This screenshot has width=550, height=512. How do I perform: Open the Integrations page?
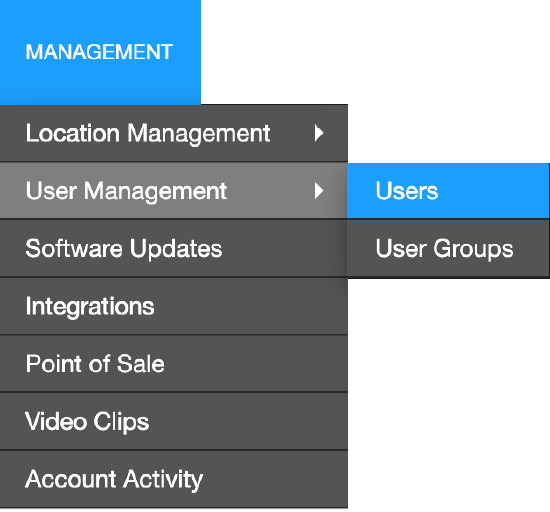pos(174,306)
